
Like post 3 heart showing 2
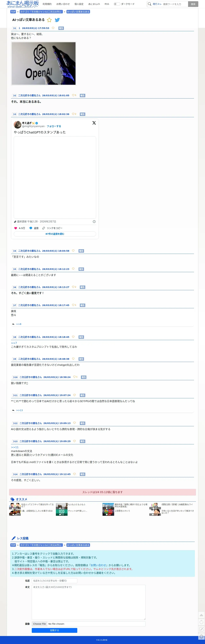coord(74,114)
